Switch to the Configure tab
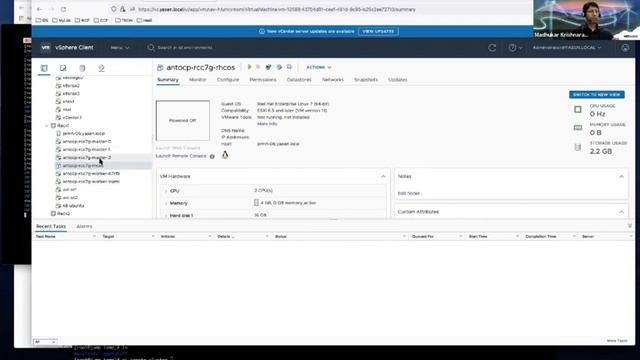 click(228, 80)
